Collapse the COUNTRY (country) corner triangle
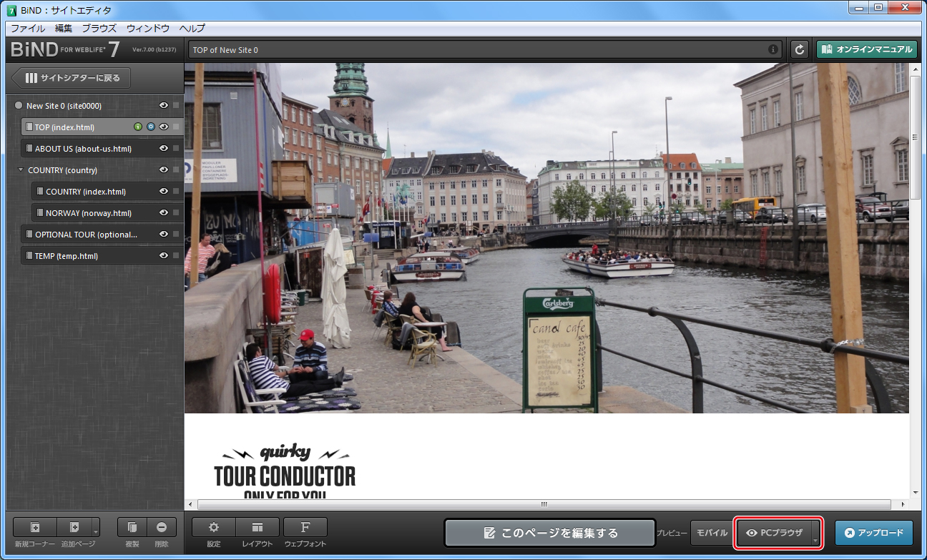This screenshot has height=560, width=927. (21, 170)
